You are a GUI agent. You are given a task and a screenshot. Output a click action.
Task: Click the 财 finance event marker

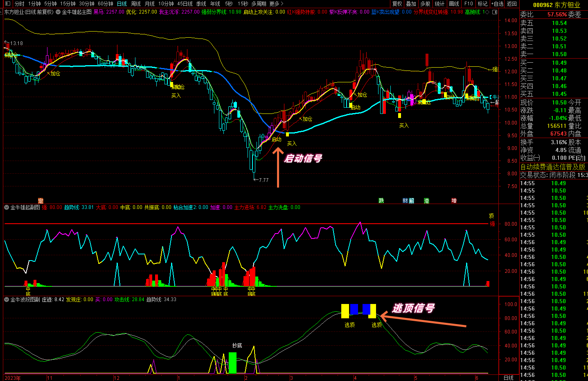[x=405, y=201]
